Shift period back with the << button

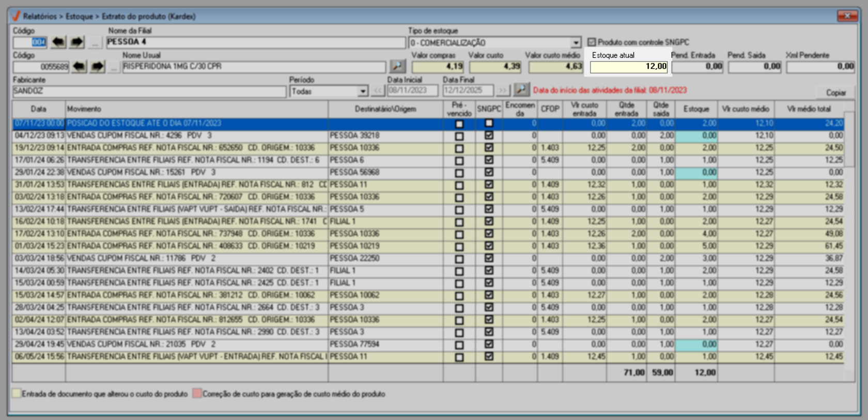coord(378,91)
